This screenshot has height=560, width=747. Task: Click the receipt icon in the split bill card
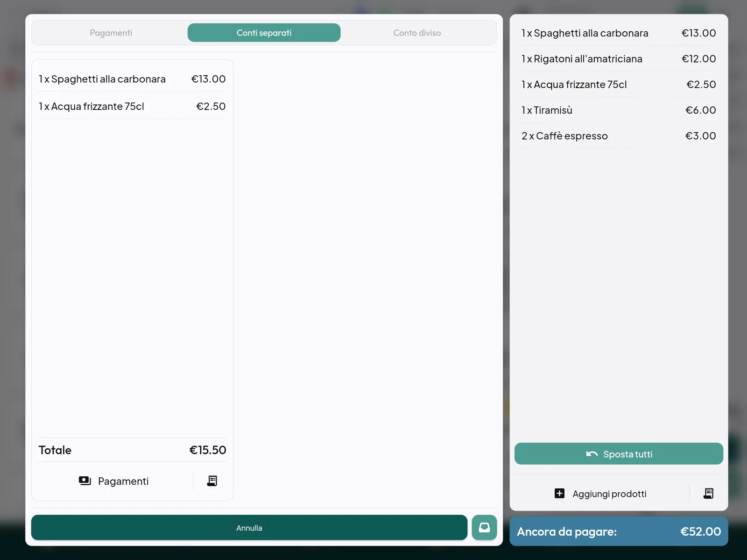tap(212, 481)
